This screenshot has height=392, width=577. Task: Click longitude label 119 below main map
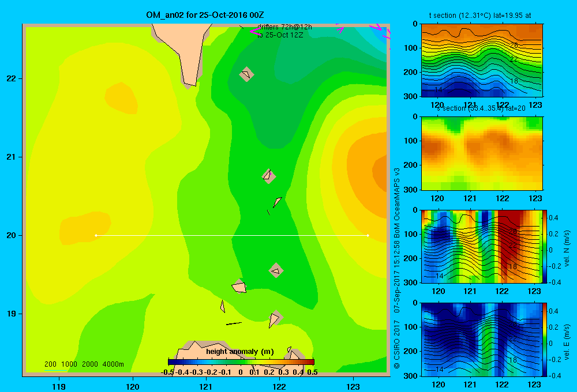(x=59, y=386)
